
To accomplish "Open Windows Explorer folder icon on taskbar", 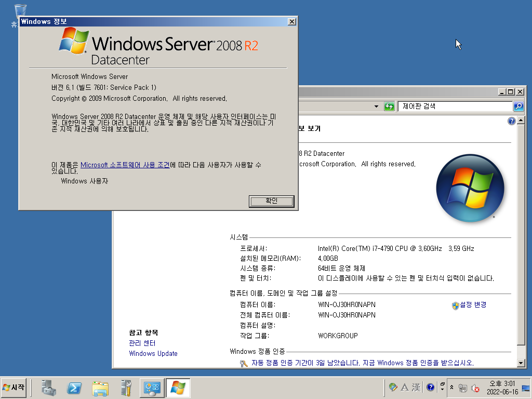I will pyautogui.click(x=100, y=388).
